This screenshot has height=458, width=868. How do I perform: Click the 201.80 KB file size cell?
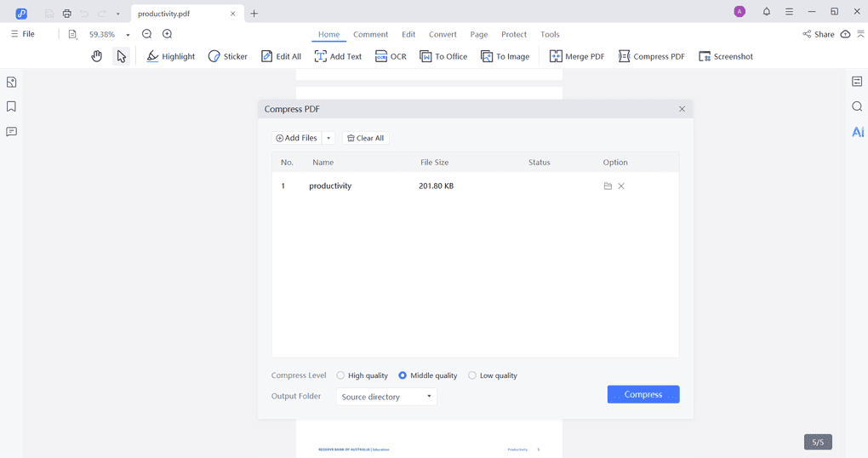coord(436,186)
